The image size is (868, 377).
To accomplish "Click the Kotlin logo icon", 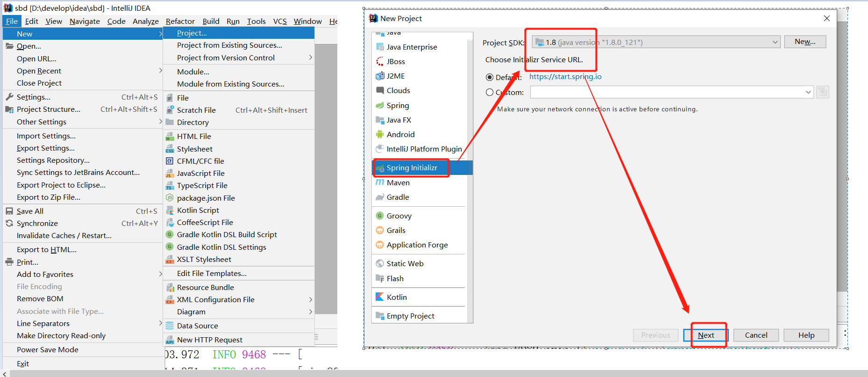I will coord(380,297).
